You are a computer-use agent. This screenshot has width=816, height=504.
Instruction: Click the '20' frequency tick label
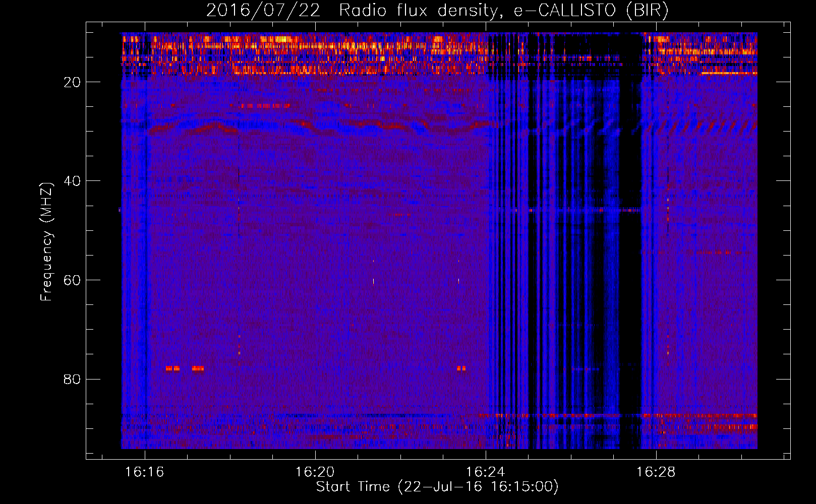pos(72,82)
